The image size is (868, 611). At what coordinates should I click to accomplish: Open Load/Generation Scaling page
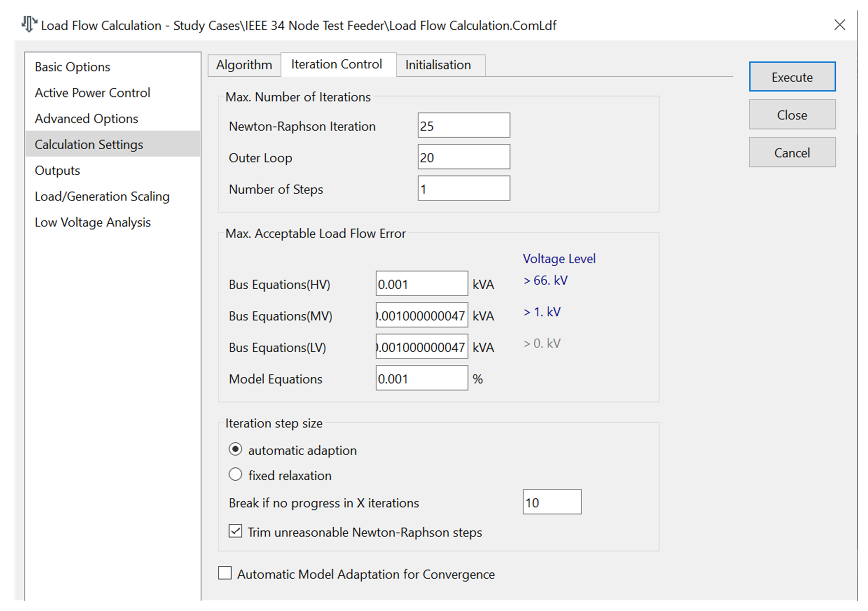[x=102, y=197]
